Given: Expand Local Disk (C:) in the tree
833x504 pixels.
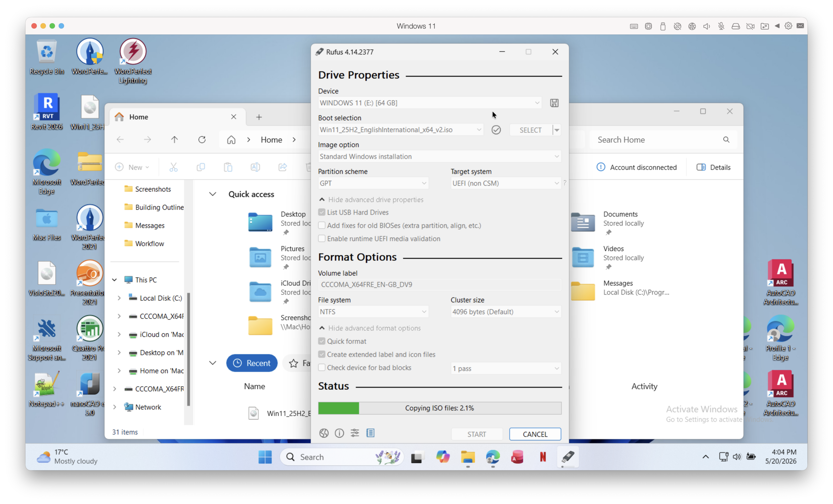Looking at the screenshot, I should pyautogui.click(x=119, y=298).
